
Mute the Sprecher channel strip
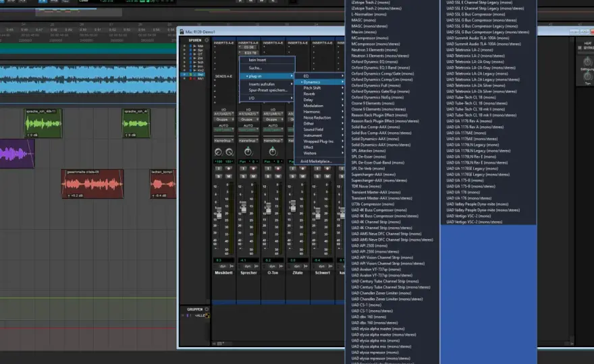coord(253,177)
